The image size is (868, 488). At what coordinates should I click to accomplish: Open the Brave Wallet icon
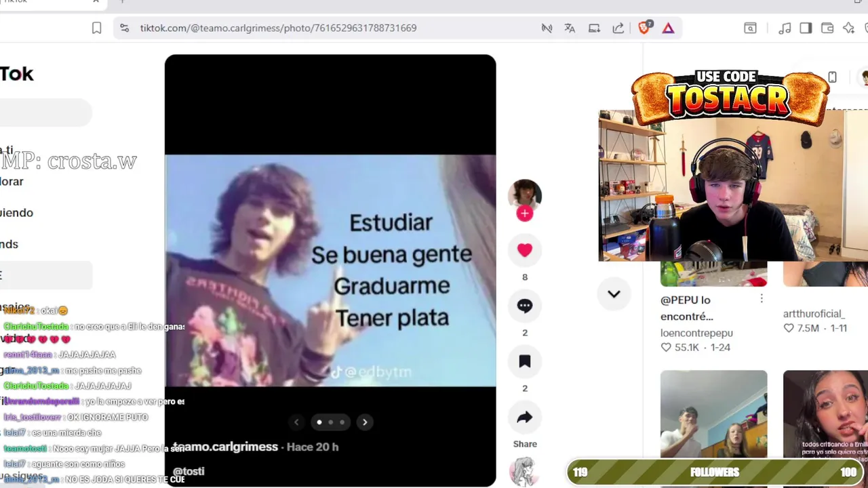point(827,28)
